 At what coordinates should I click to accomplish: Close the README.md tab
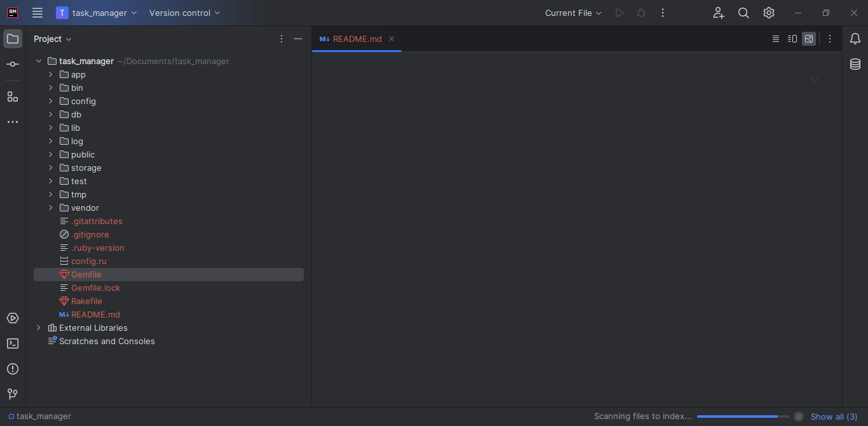point(391,39)
